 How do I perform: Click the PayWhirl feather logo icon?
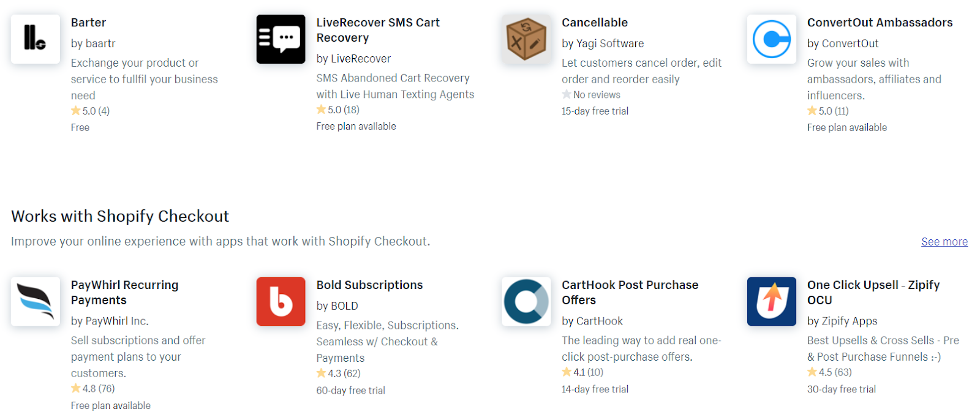point(36,301)
